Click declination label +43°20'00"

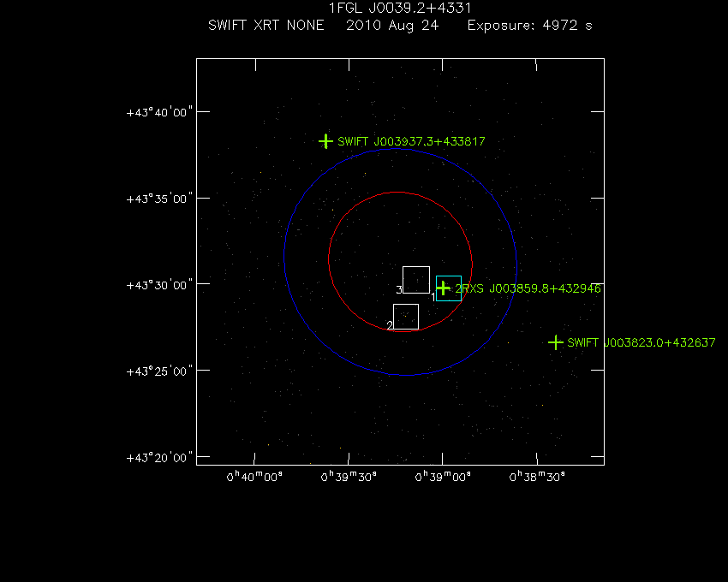(x=159, y=458)
